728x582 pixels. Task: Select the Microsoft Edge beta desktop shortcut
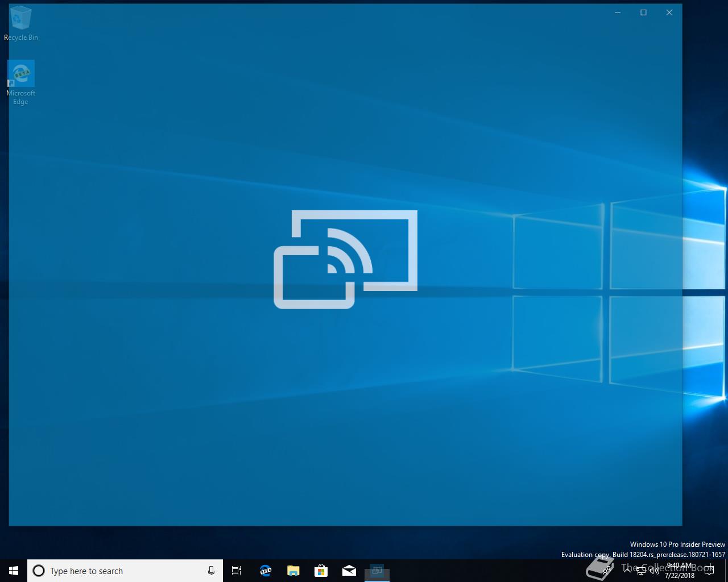[x=20, y=83]
